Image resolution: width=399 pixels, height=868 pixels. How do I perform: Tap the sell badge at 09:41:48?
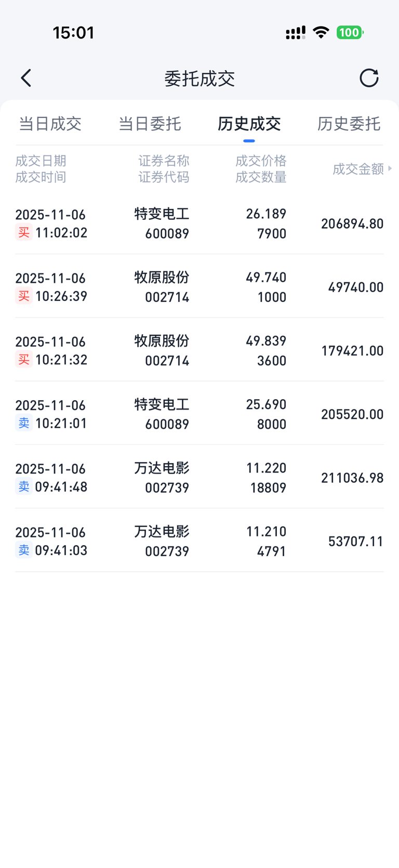click(x=24, y=486)
